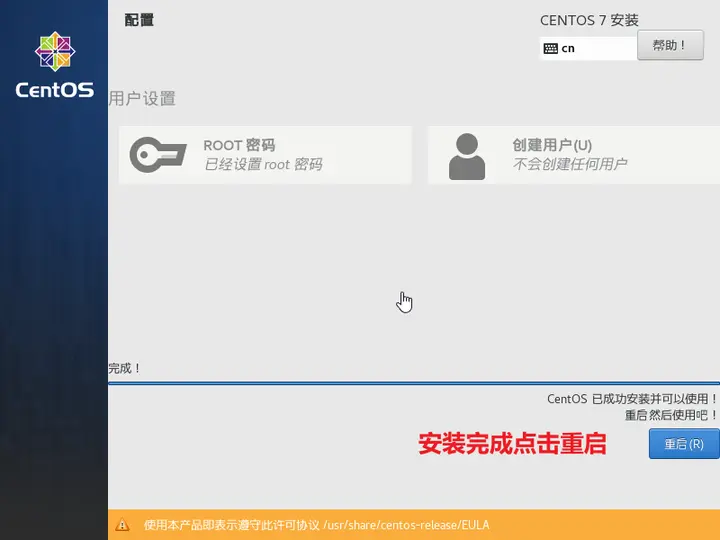Click the 重启(R) reboot button
Image resolution: width=720 pixels, height=540 pixels.
point(684,444)
